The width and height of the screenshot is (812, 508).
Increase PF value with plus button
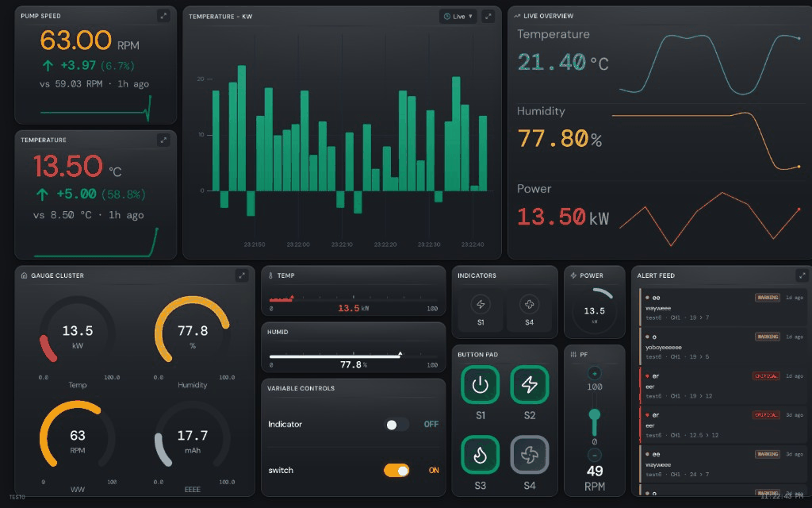tap(595, 373)
